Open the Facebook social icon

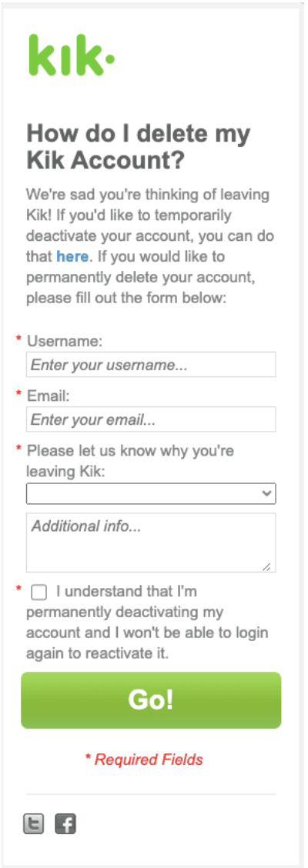click(65, 824)
